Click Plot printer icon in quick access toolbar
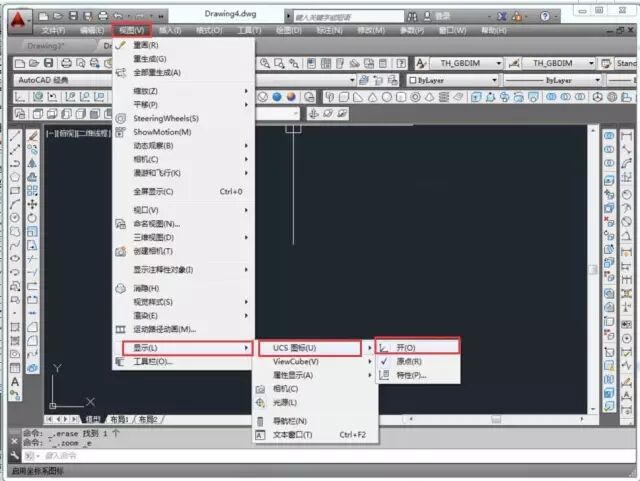640x481 pixels. click(x=103, y=16)
